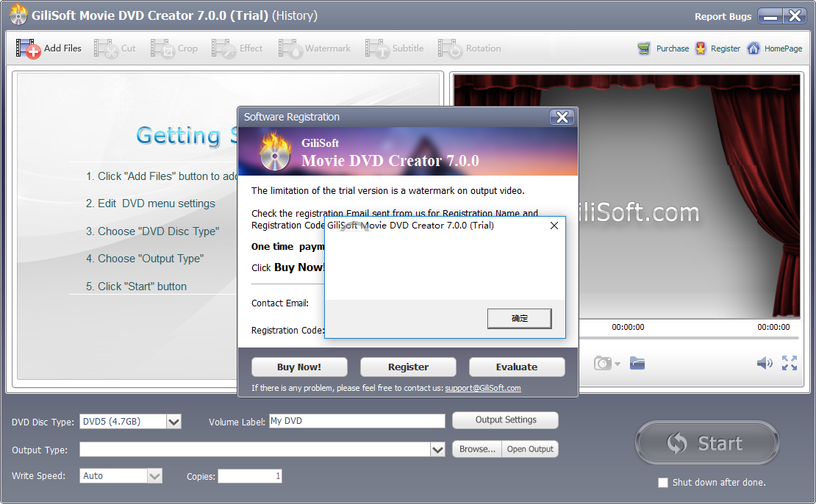This screenshot has height=504, width=816.
Task: Expand the Write Speed dropdown
Action: tap(154, 476)
